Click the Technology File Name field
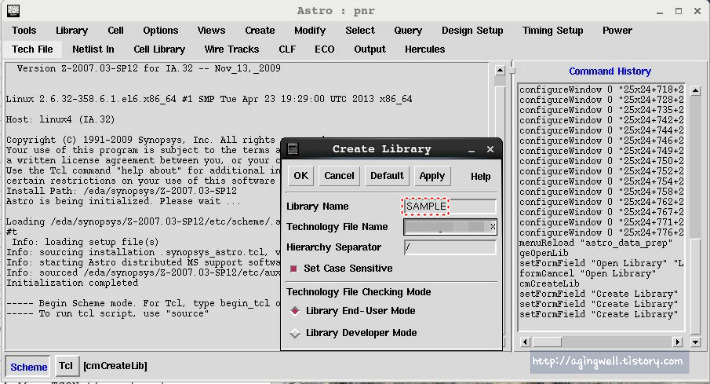 click(450, 227)
